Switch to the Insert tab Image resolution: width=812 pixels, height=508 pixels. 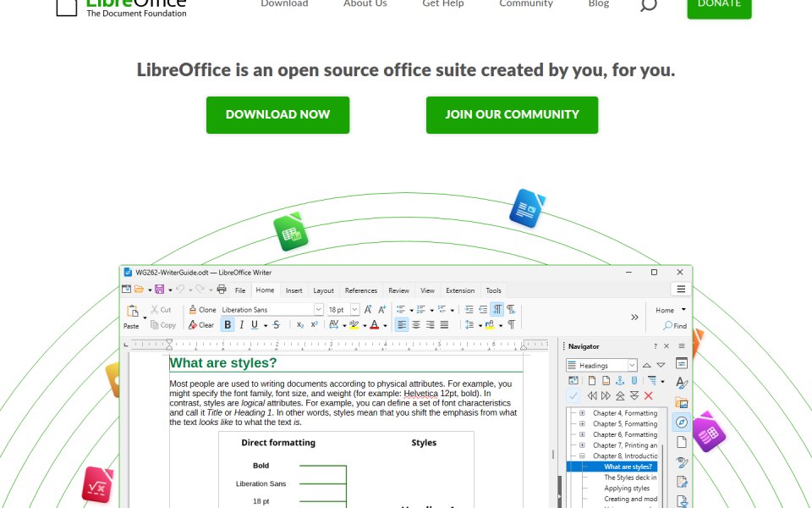pyautogui.click(x=294, y=290)
